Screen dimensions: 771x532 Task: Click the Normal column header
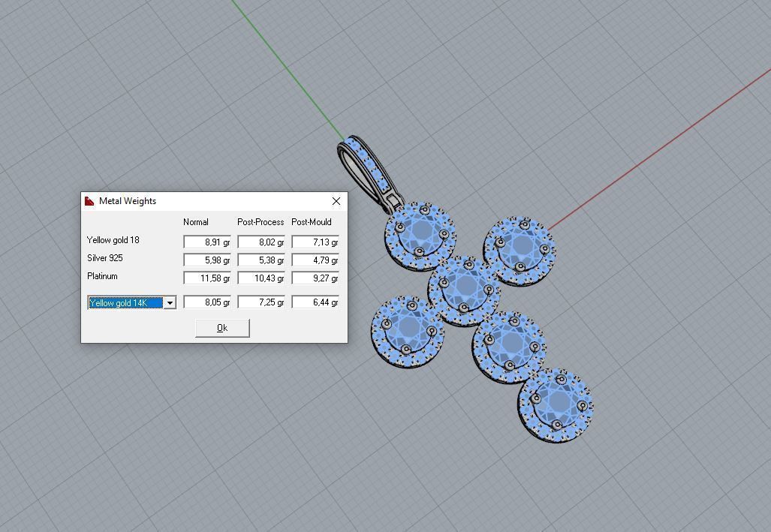[x=196, y=222]
